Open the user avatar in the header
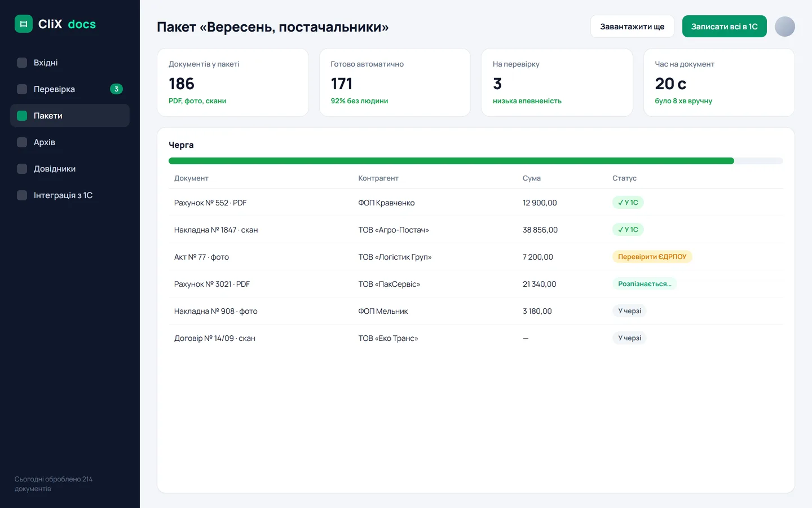 (784, 27)
